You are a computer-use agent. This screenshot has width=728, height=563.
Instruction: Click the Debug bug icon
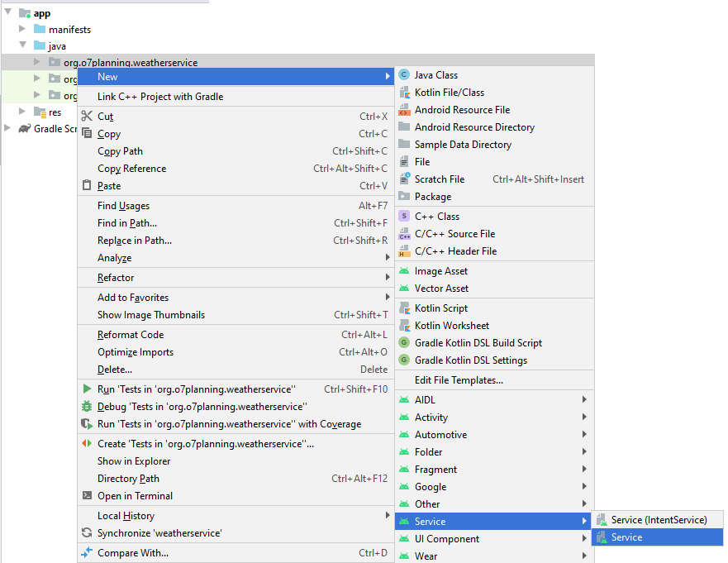(x=87, y=406)
